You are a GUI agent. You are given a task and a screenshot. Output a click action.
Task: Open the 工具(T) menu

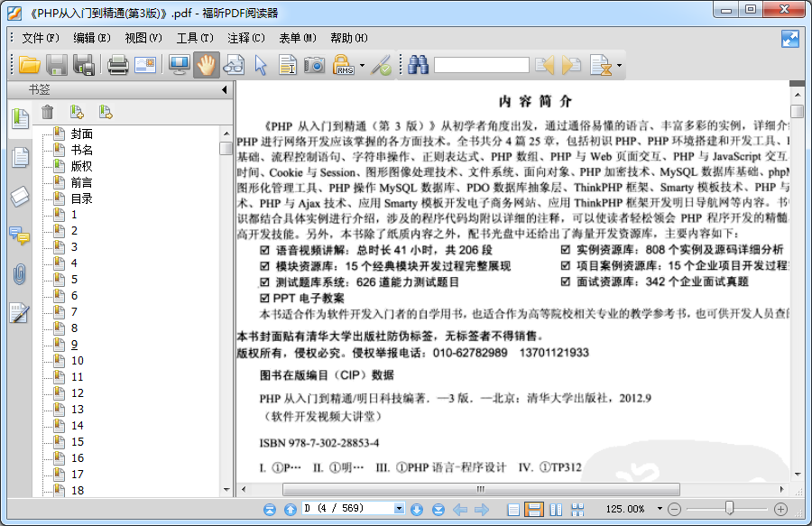coord(195,38)
